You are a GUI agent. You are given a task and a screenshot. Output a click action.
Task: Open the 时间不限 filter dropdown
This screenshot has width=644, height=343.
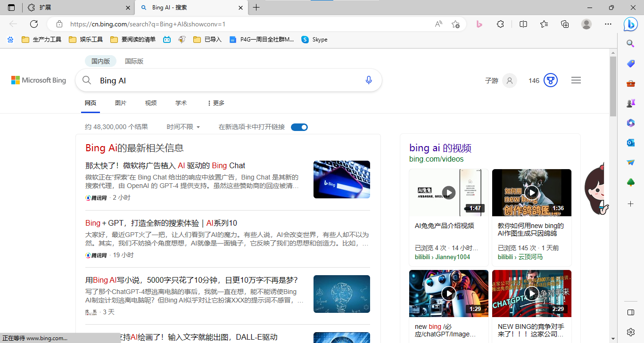click(x=183, y=127)
